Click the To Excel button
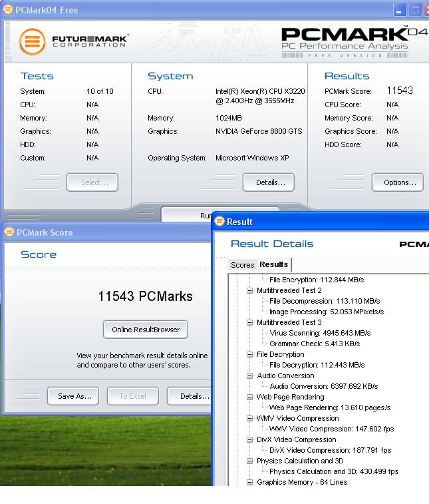Screen dimensions: 429x504 tap(133, 396)
